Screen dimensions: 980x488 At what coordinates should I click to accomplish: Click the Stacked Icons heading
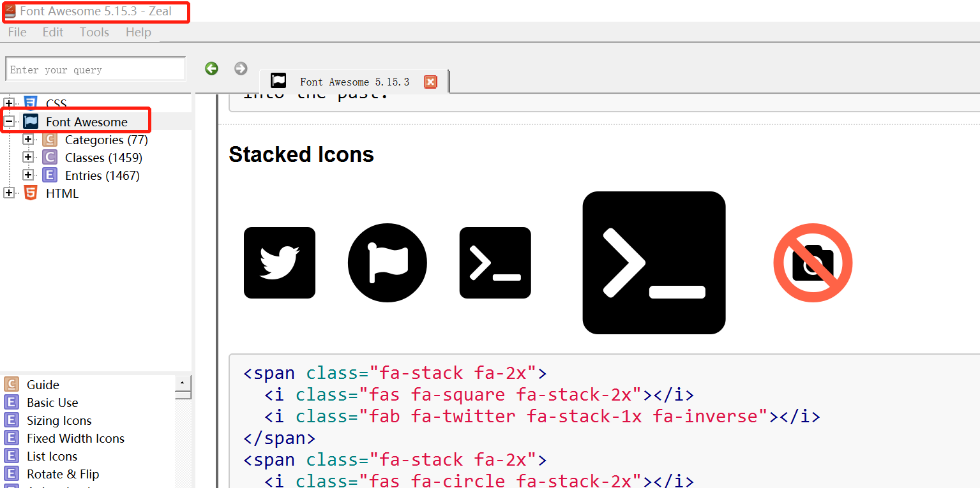coord(301,154)
